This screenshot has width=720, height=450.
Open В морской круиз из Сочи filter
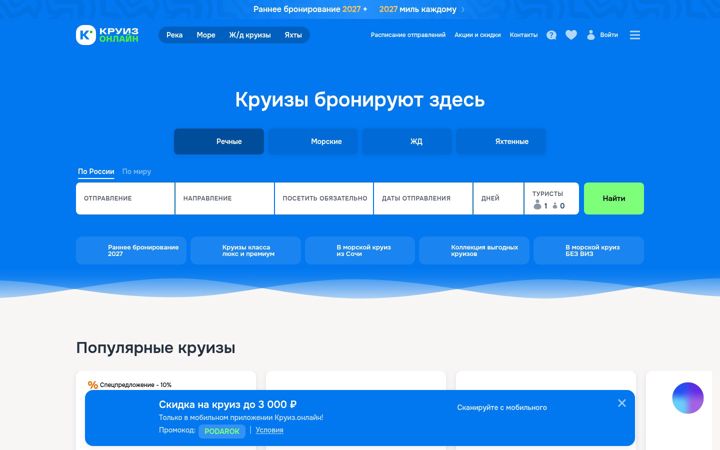(360, 250)
